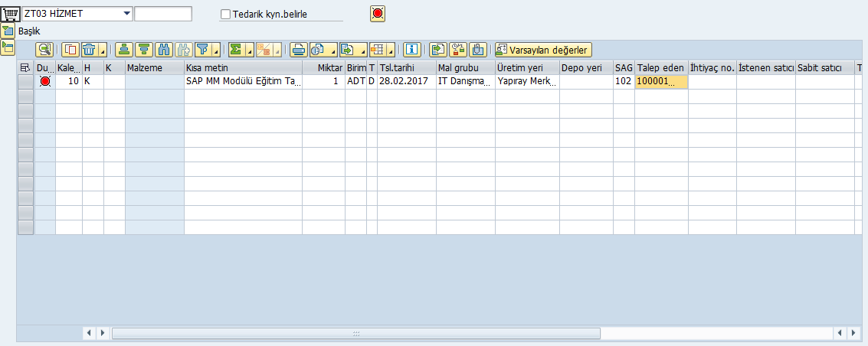868x346 pixels.
Task: Click the Malzeme column header
Action: (155, 67)
